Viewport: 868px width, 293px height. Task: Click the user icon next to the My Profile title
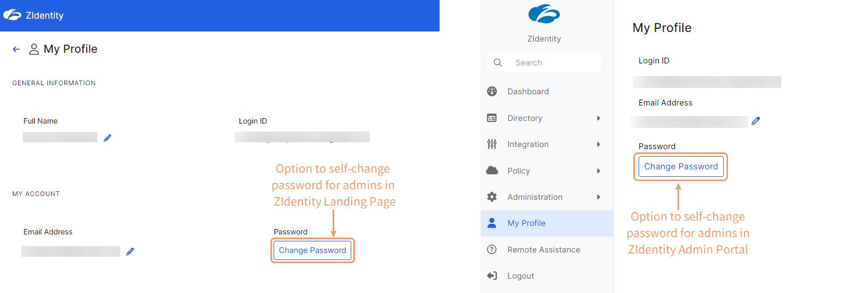(x=34, y=50)
